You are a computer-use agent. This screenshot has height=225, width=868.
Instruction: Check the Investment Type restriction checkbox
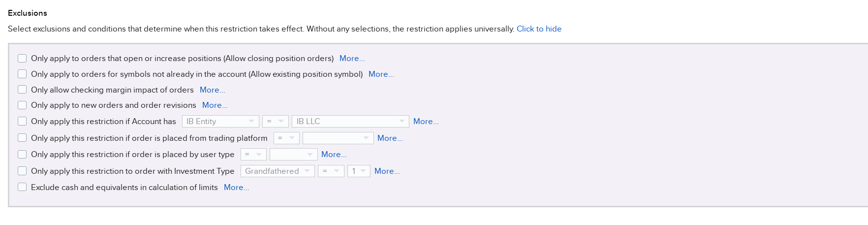click(x=22, y=171)
